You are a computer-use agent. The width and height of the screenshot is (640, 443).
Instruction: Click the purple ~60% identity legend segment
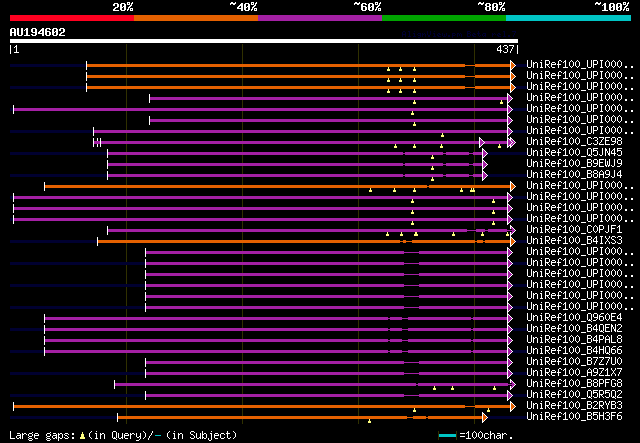pos(320,18)
